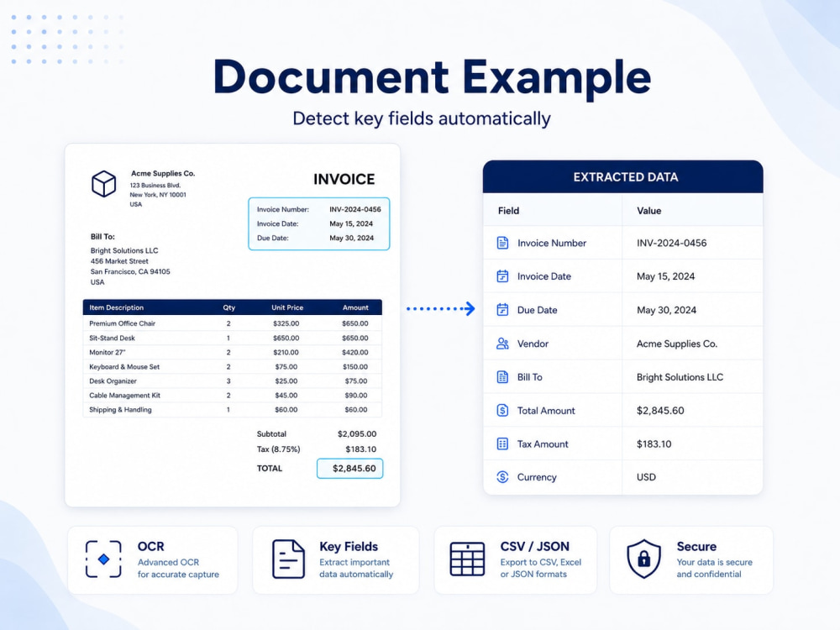
Task: Select extracted Tax Amount value $183.10
Action: (654, 444)
